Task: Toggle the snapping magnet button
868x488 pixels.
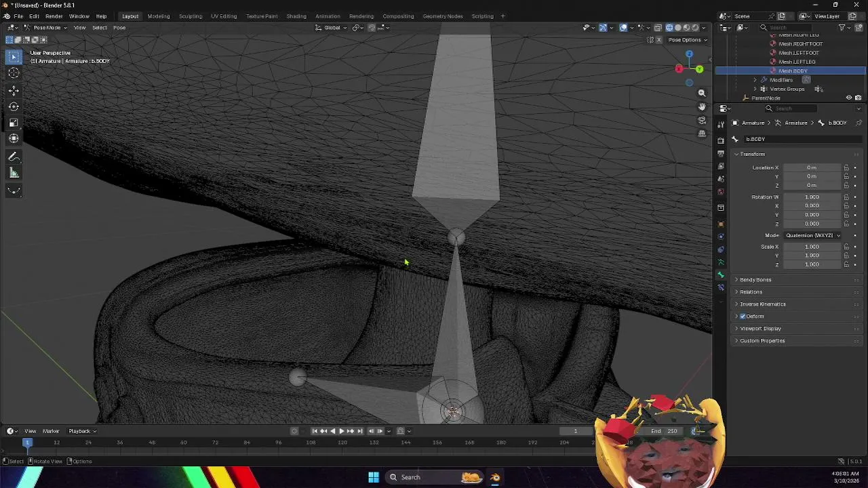Action: coord(372,28)
